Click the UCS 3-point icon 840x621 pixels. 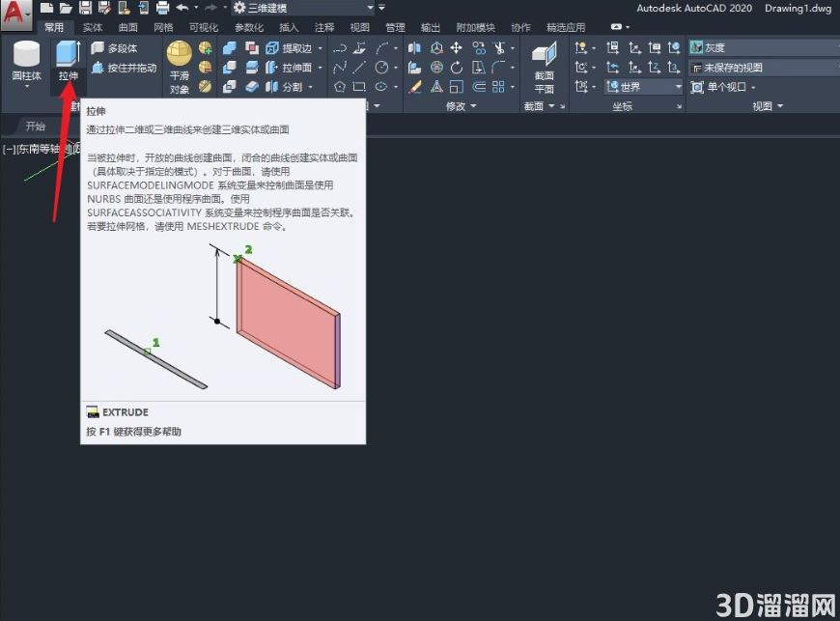pyautogui.click(x=674, y=68)
